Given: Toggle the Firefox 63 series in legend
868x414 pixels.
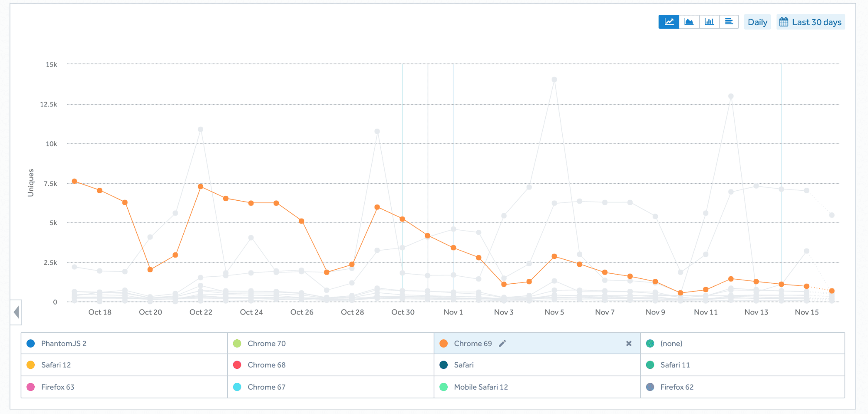Looking at the screenshot, I should [x=57, y=387].
